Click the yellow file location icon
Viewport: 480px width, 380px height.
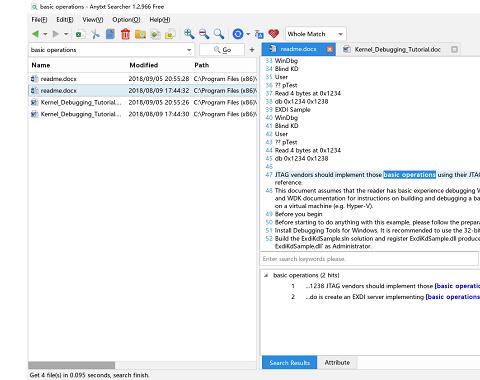(x=170, y=34)
